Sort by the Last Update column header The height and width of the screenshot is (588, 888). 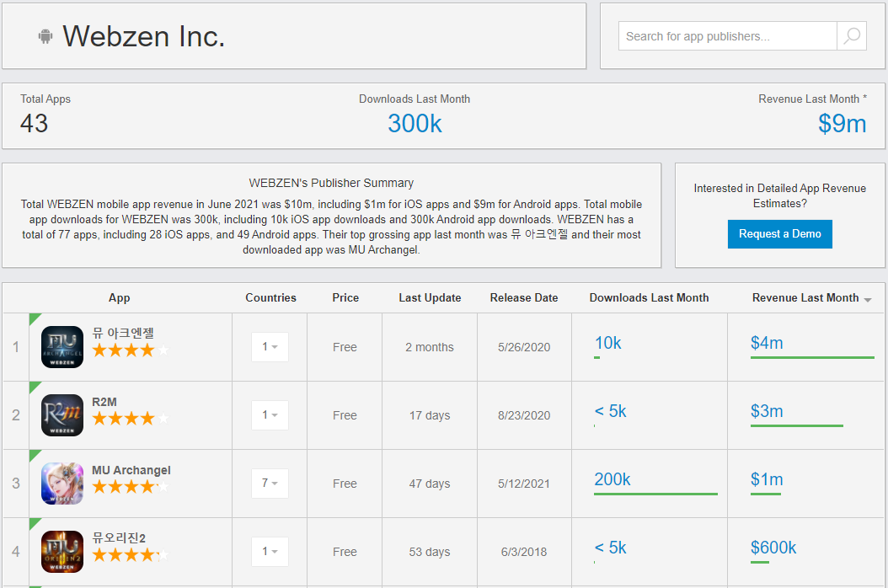pos(430,298)
